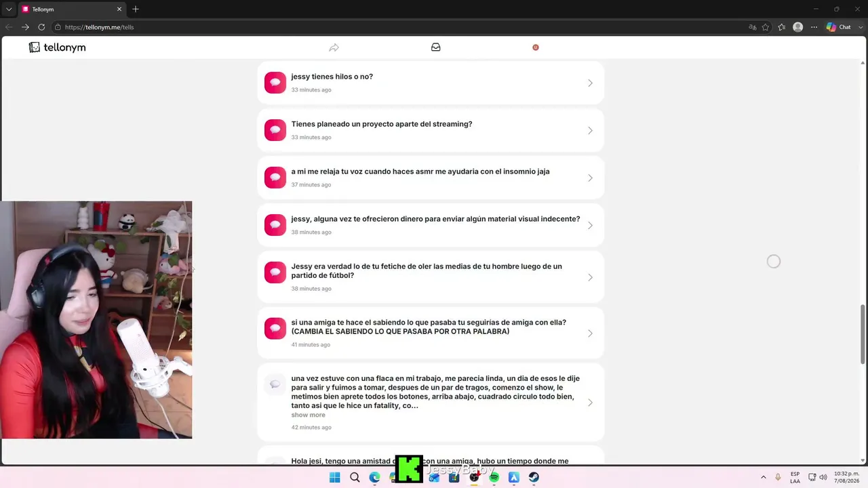Bookmark this page with star icon
The image size is (868, 488).
pyautogui.click(x=766, y=27)
